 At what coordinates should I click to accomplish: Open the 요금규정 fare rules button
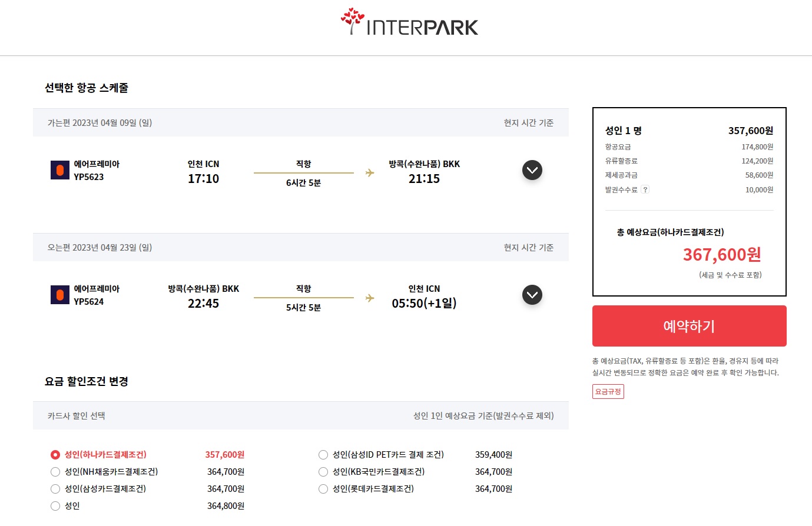(608, 391)
